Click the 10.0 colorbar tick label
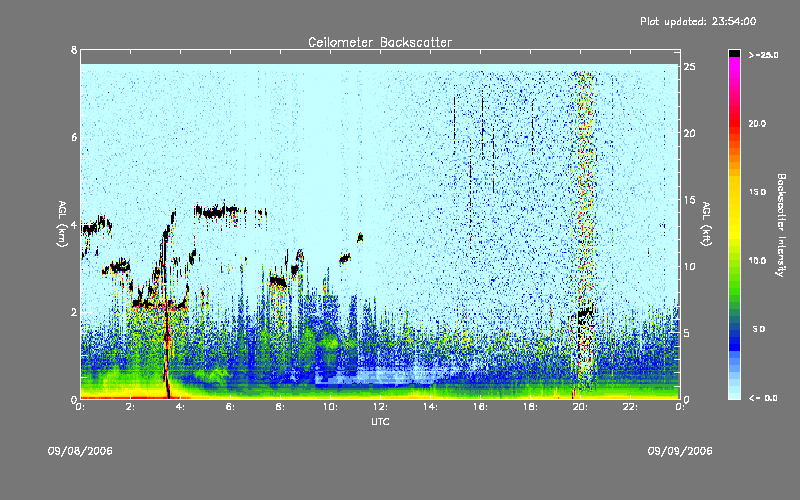 click(757, 261)
